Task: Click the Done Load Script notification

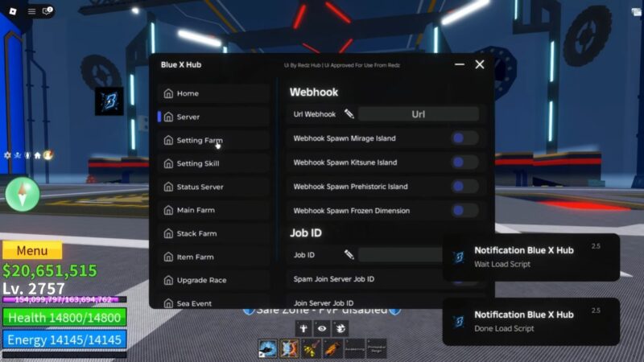Action: 531,321
